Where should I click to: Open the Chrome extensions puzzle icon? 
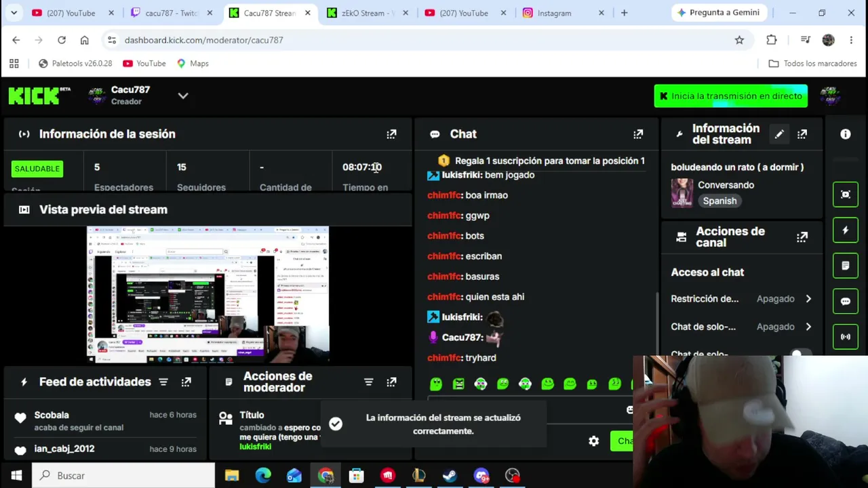(x=772, y=40)
